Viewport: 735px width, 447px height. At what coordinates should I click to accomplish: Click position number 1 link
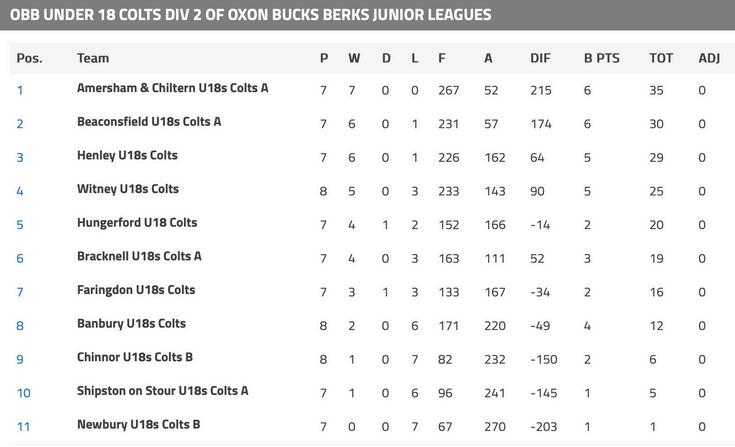20,90
